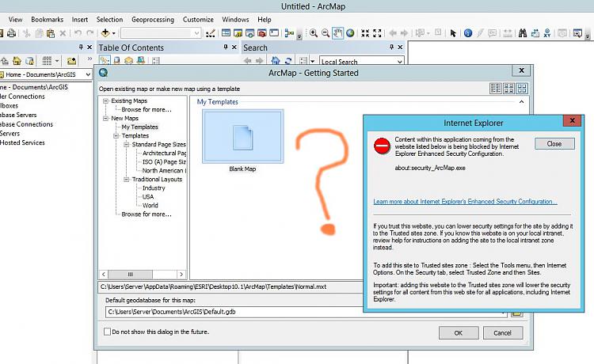Select List By Source icon

coord(116,61)
